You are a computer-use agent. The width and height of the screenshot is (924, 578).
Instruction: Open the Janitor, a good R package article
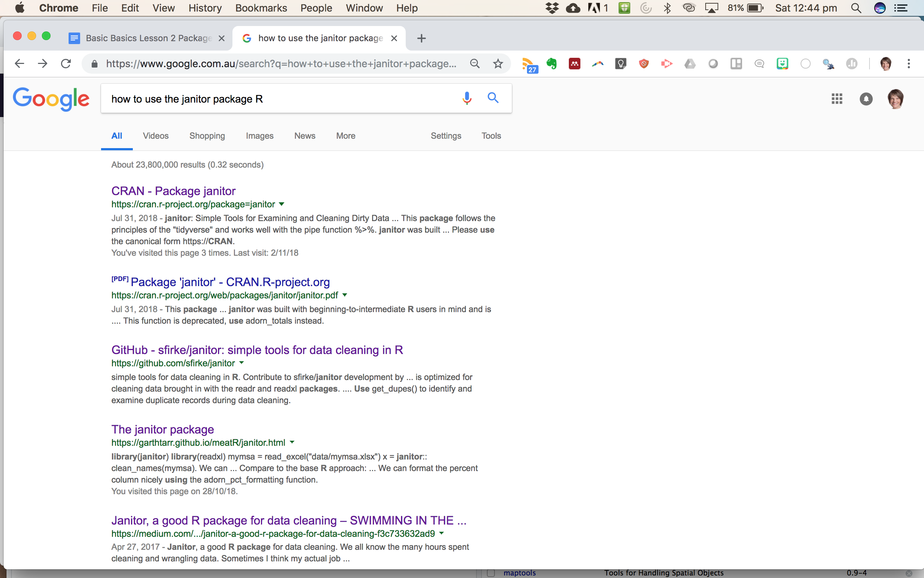(x=289, y=520)
